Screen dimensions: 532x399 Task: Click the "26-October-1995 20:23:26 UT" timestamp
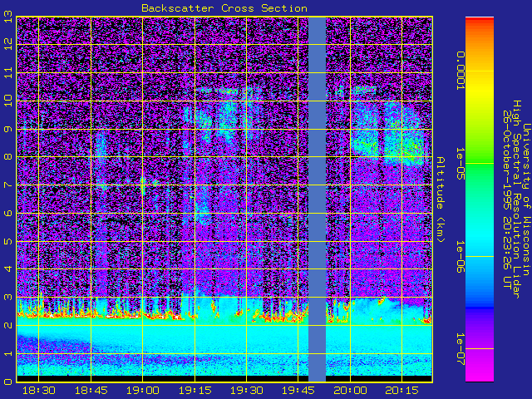click(x=506, y=199)
